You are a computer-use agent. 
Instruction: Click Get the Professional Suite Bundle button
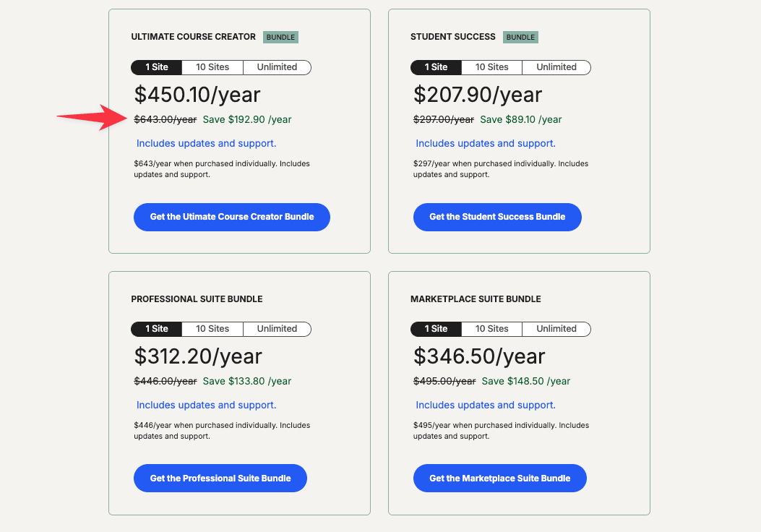[220, 478]
